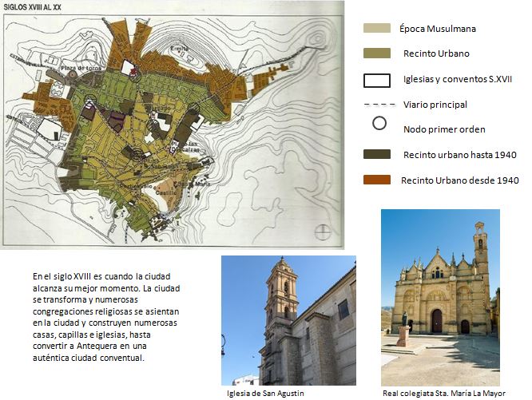
Task: Click the compass symbol on the map
Action: [x=323, y=232]
